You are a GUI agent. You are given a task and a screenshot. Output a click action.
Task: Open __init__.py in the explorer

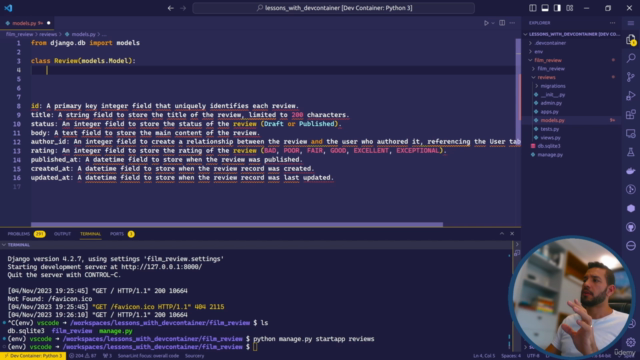pos(553,94)
